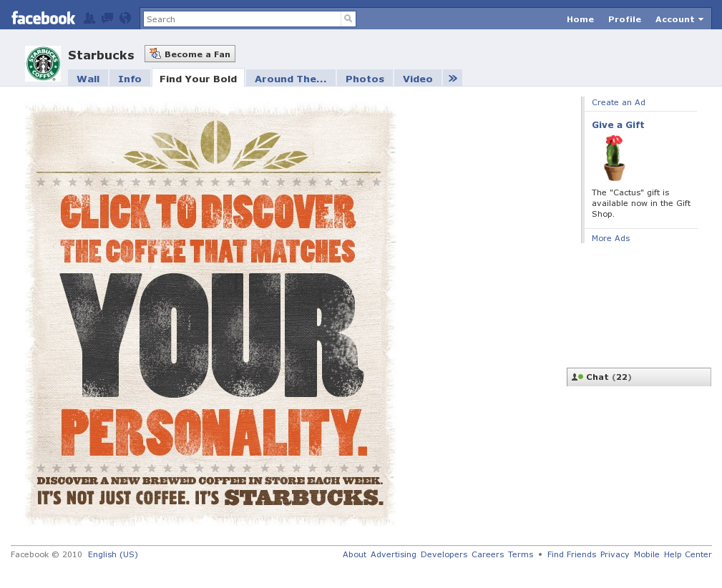722x588 pixels.
Task: Expand more tabs with double chevron
Action: pyautogui.click(x=453, y=78)
